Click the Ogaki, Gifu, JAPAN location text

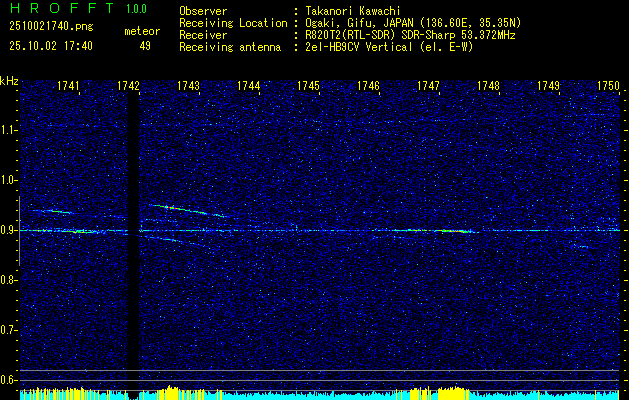[413, 23]
